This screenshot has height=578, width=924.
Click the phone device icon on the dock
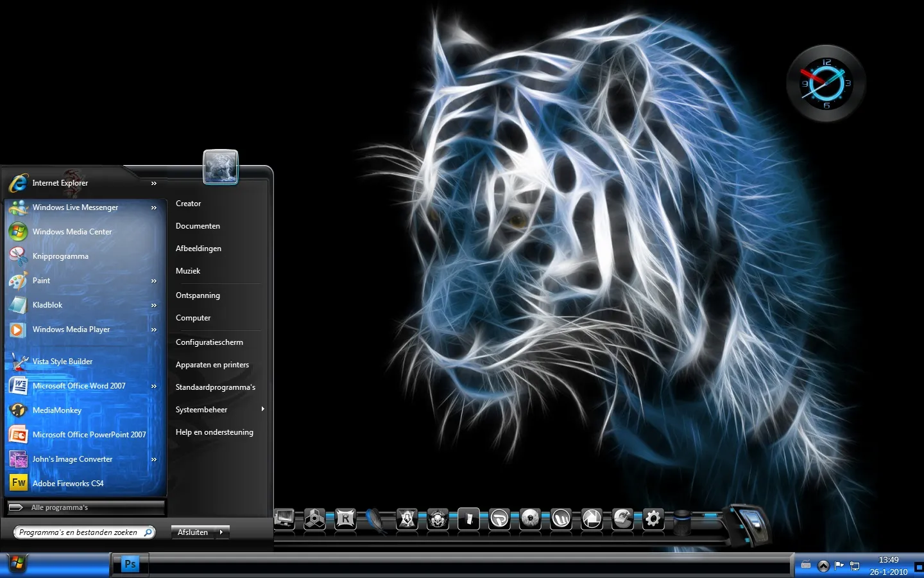point(752,524)
